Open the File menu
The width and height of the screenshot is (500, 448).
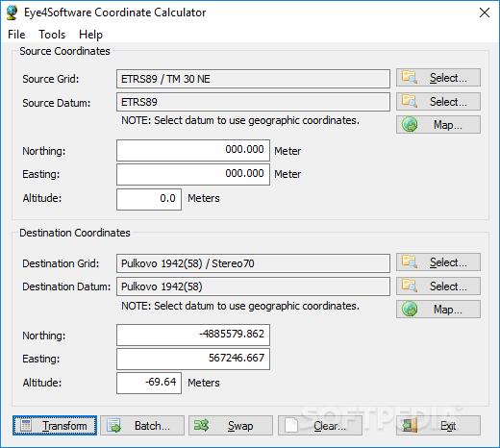pos(16,35)
